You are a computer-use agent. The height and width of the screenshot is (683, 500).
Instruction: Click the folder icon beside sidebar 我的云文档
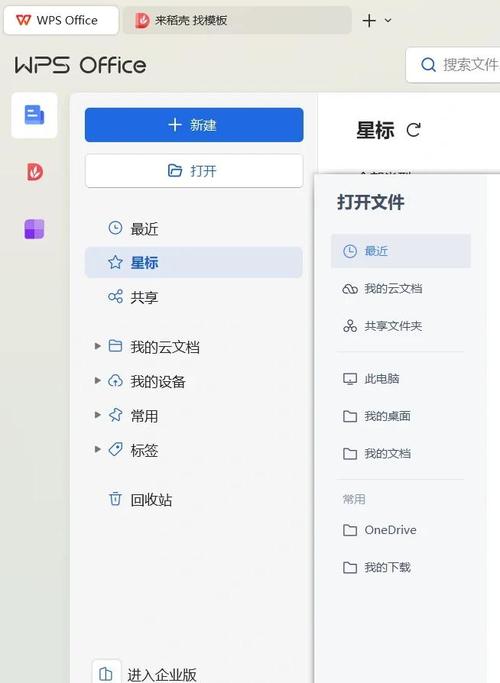pos(115,346)
